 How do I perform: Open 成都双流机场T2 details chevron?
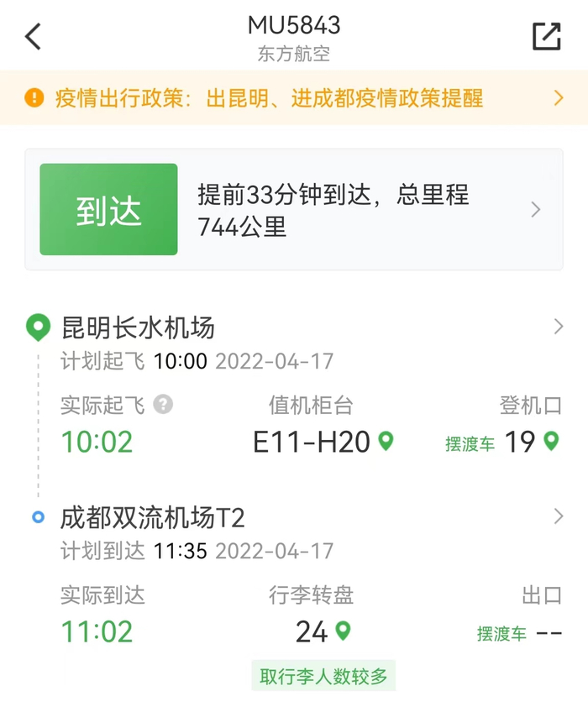[x=559, y=516]
